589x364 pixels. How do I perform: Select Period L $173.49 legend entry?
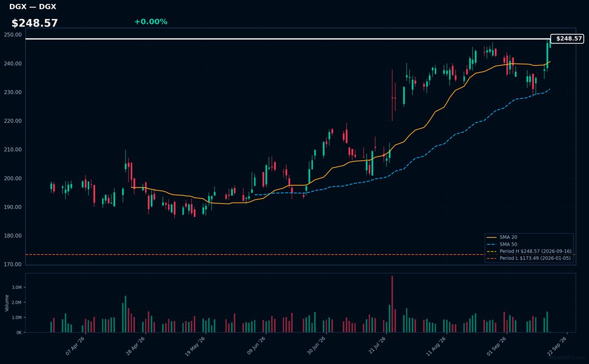(x=529, y=258)
